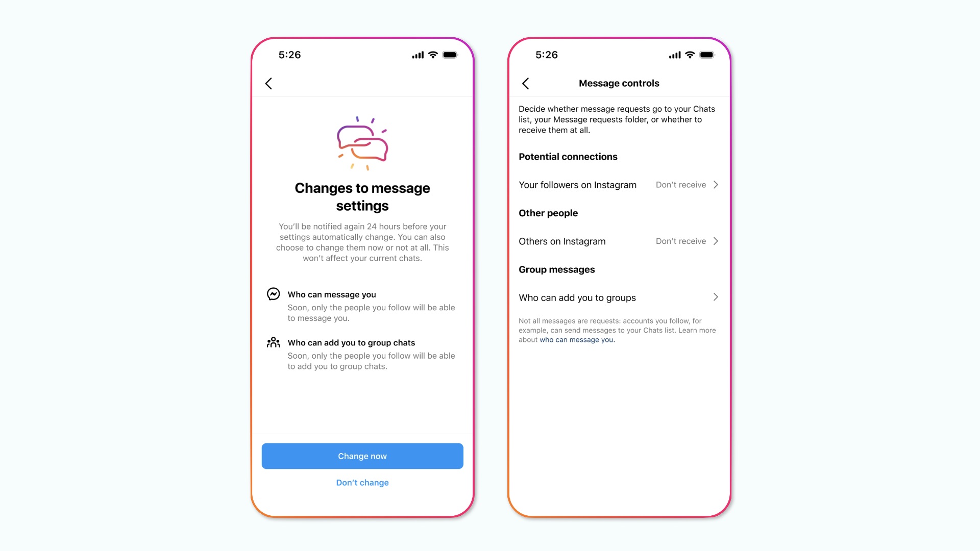Click the Don't change link
This screenshot has width=980, height=551.
click(362, 482)
